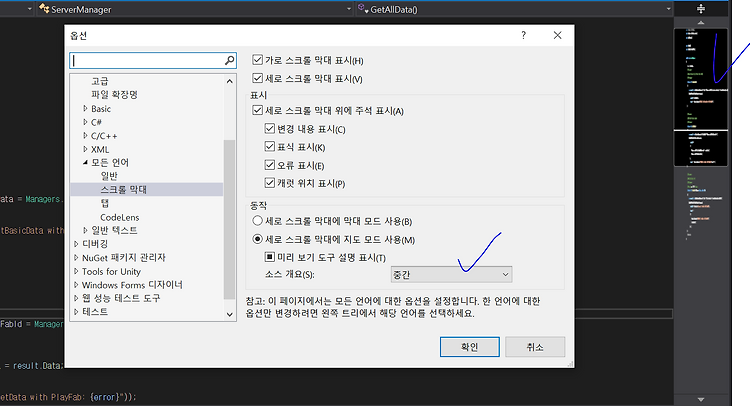Click the search magnifier icon in options
Screen dimensions: 750x406
[230, 60]
